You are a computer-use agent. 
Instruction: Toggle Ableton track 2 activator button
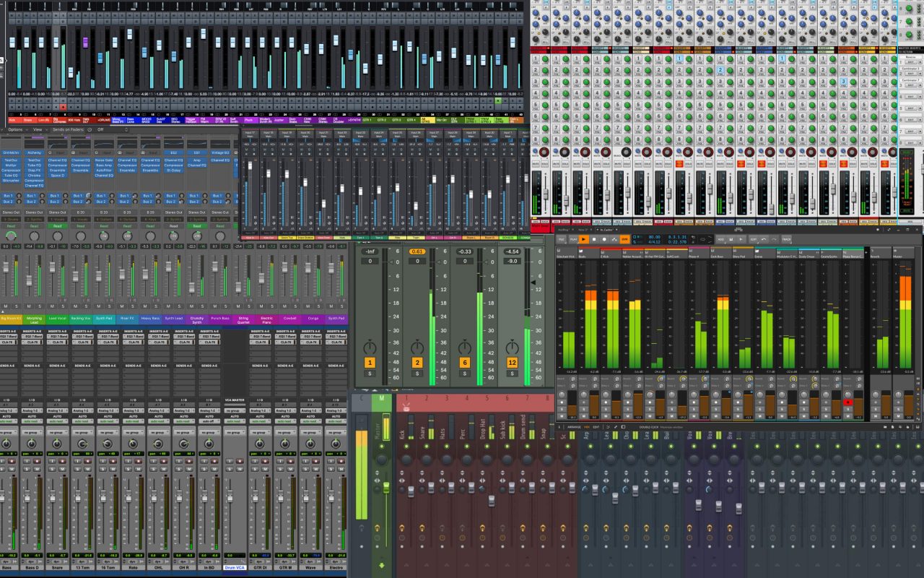(417, 363)
